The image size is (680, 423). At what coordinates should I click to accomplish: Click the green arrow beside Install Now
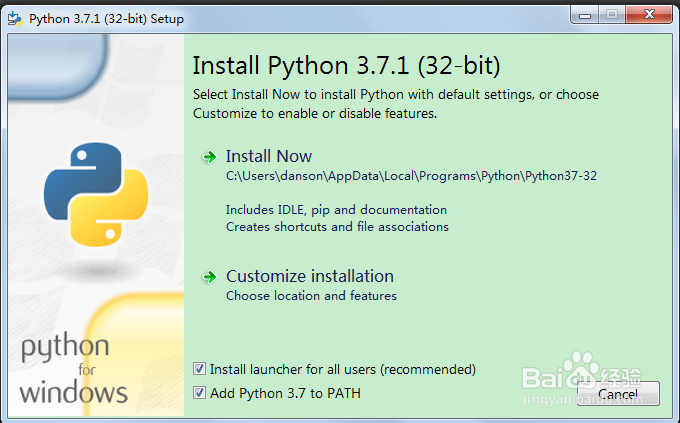click(210, 157)
